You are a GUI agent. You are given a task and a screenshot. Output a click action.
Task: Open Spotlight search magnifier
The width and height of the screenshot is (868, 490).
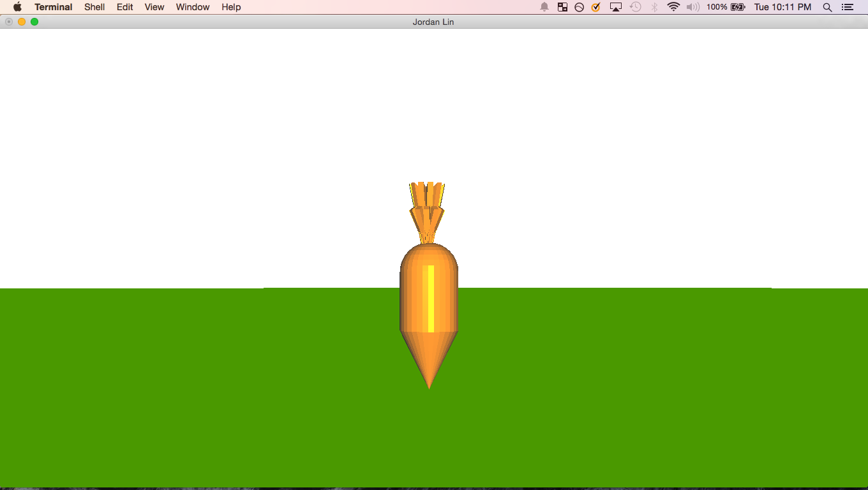pyautogui.click(x=827, y=7)
